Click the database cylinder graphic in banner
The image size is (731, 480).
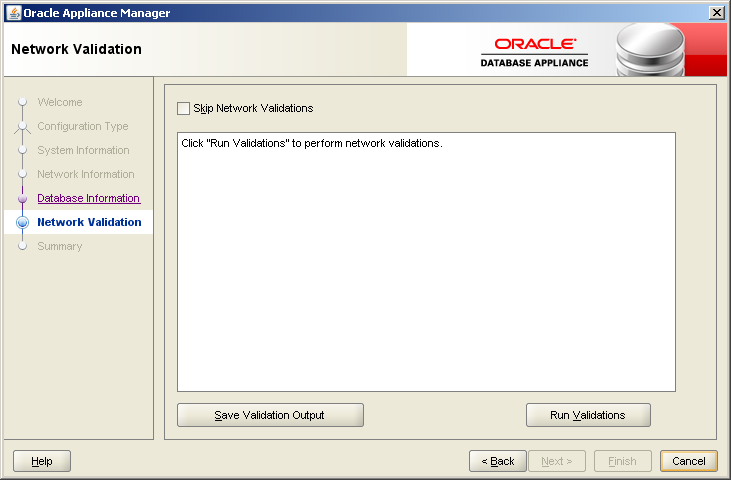coord(650,49)
